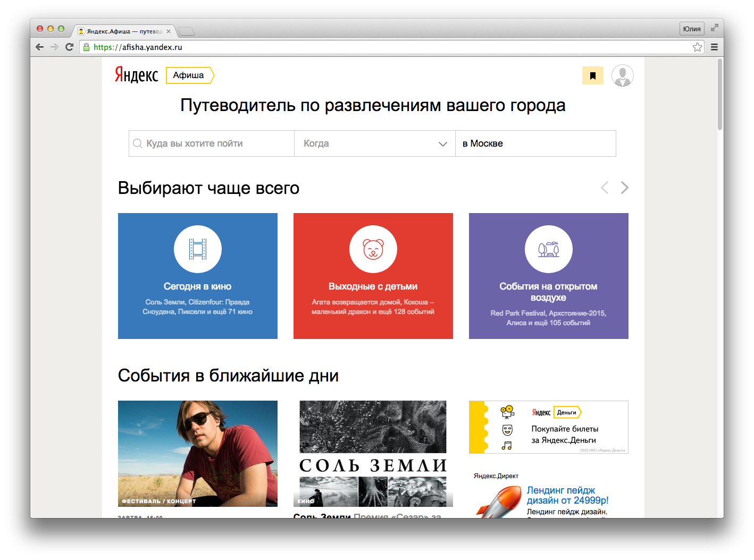This screenshot has width=754, height=560.
Task: Click the Покупайте билеты за Яндекс.Деньги banner text
Action: [x=565, y=435]
